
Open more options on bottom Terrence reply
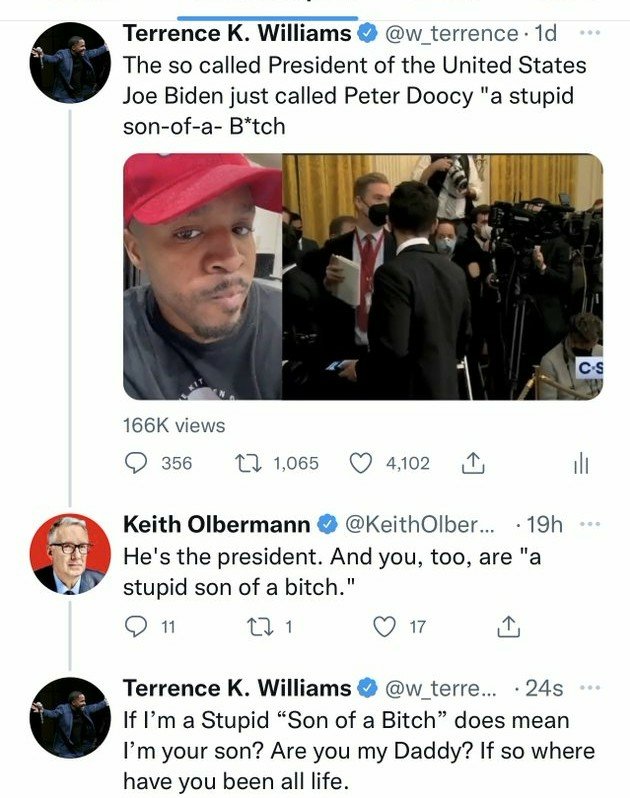coord(591,688)
